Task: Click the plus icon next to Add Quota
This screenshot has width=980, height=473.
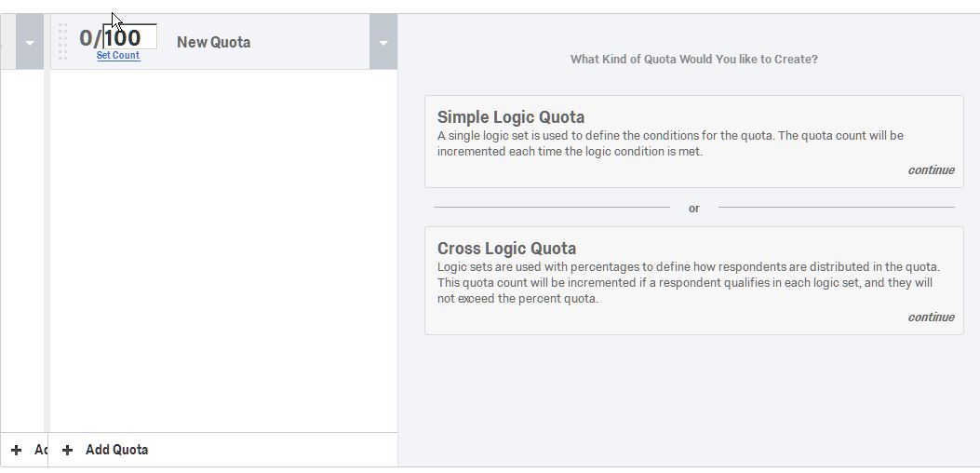Action: [67, 450]
